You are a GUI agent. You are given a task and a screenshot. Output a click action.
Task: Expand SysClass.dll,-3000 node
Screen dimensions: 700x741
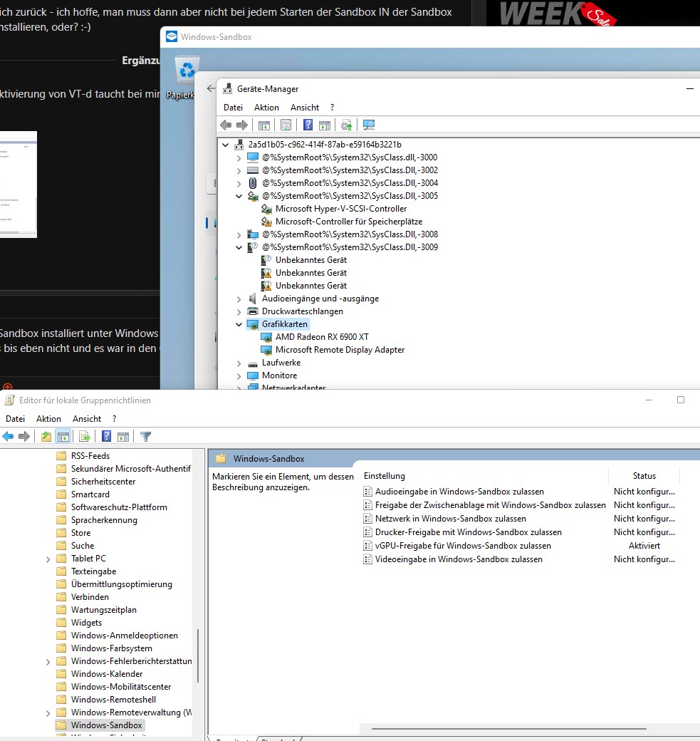(x=239, y=158)
